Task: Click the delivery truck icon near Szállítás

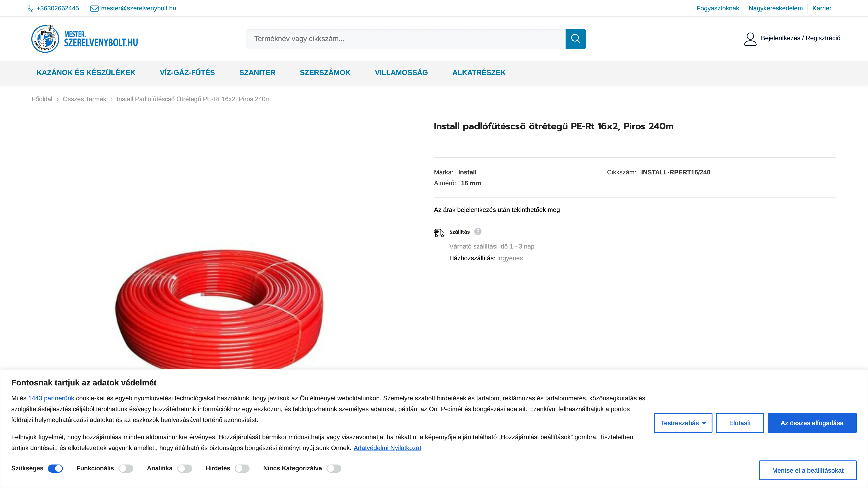Action: pyautogui.click(x=439, y=232)
